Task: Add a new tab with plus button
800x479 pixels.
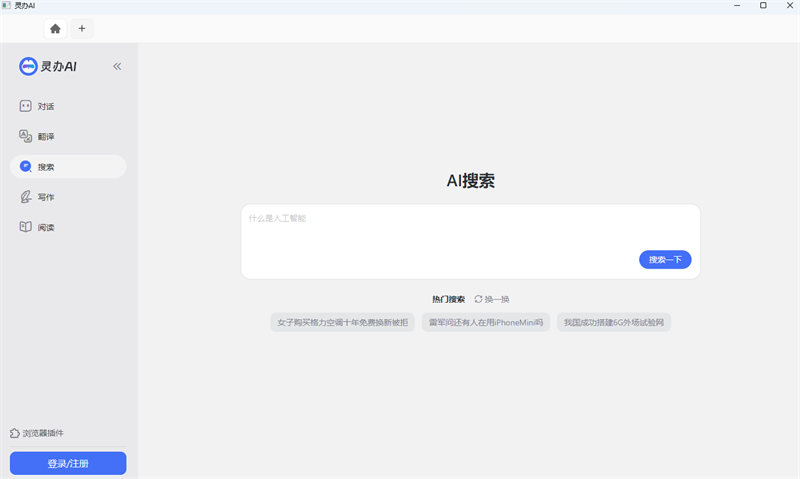Action: click(82, 29)
